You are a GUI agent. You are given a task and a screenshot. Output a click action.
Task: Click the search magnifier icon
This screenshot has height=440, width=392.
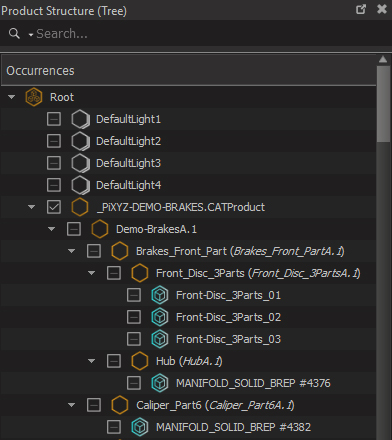tap(14, 33)
